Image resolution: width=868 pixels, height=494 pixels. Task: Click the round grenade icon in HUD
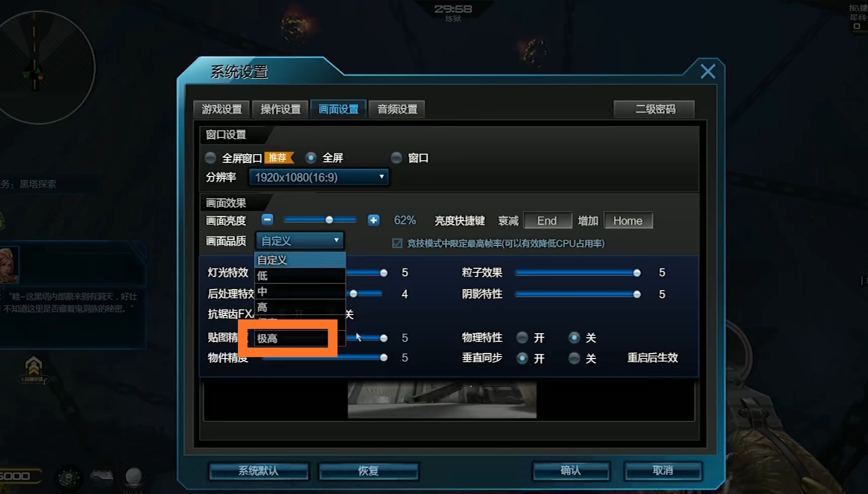click(x=133, y=477)
